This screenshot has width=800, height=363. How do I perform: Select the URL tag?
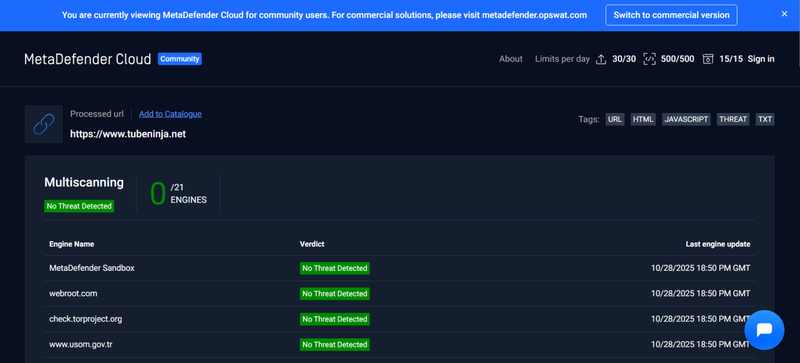click(x=615, y=119)
